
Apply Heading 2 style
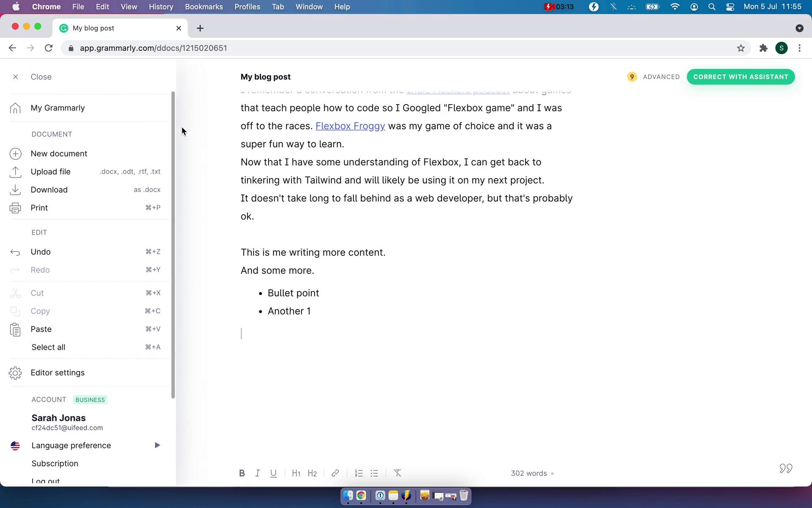(312, 473)
